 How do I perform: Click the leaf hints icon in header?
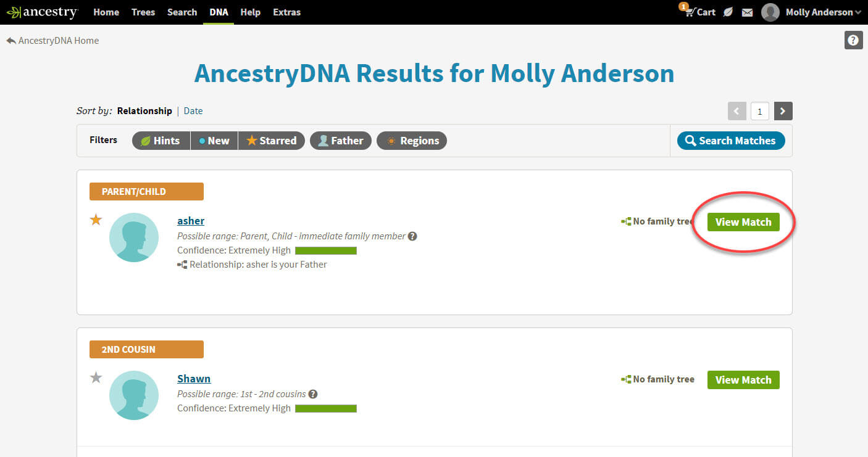coord(728,12)
